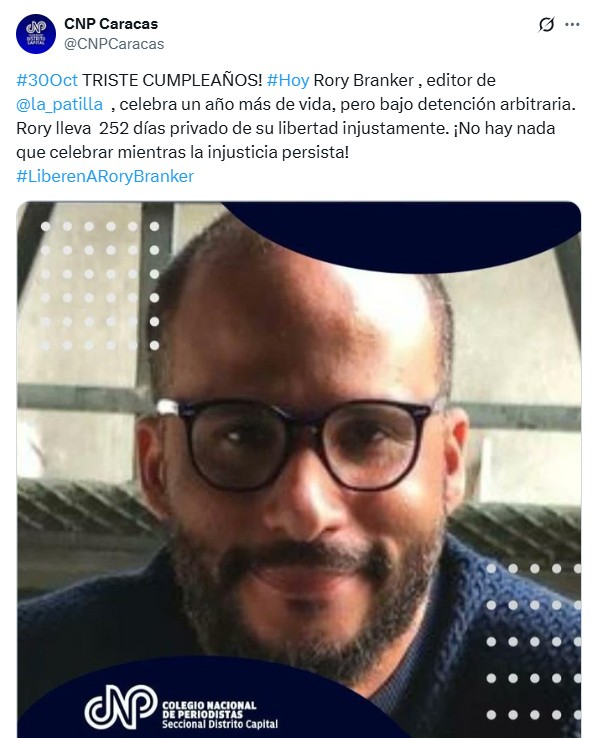Click the CNP Caracas display name
593x738 pixels.
coord(111,24)
